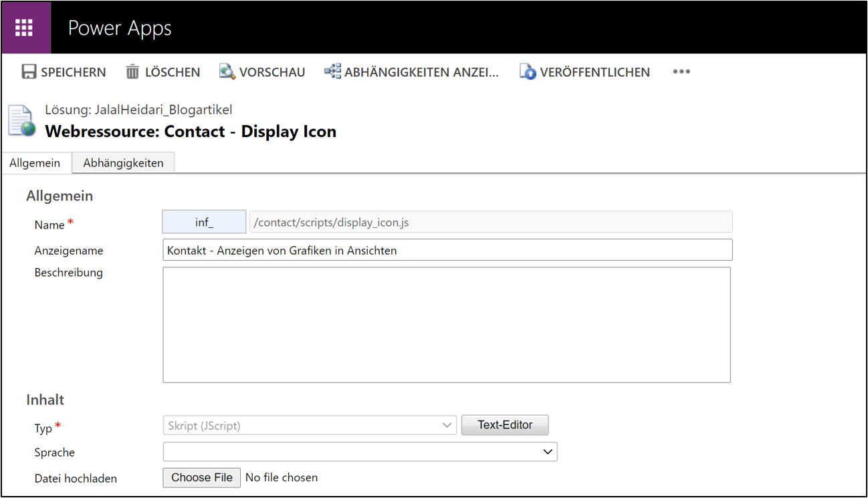Click the Typ field label

pyautogui.click(x=43, y=428)
